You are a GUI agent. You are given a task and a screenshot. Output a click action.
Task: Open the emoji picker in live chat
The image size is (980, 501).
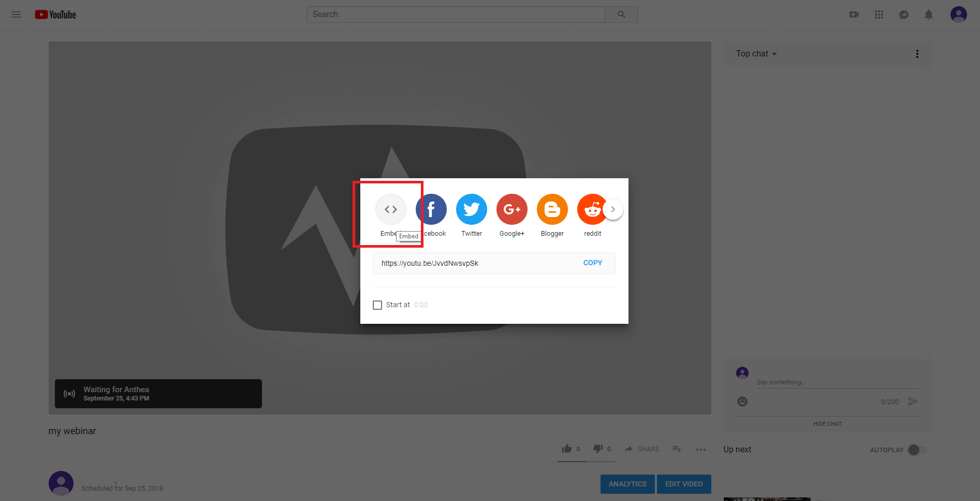(742, 402)
